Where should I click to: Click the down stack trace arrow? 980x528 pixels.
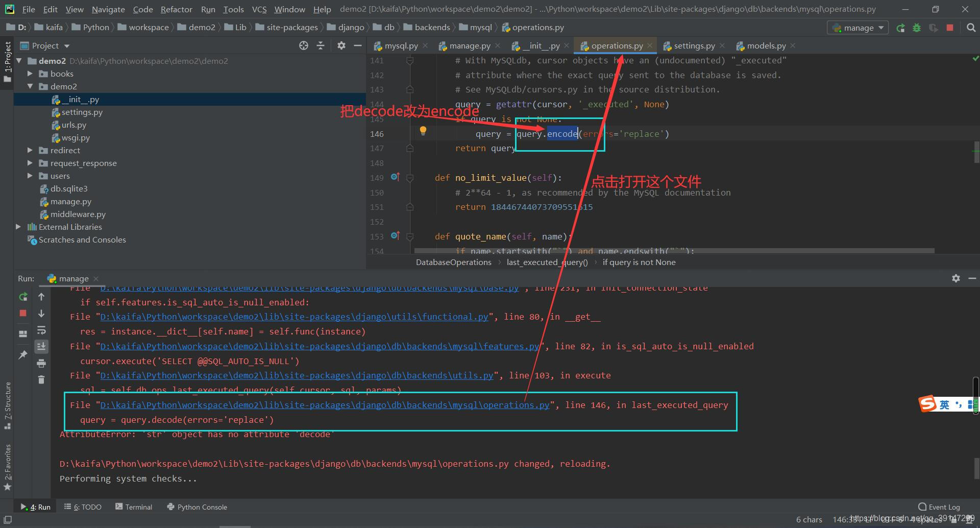point(41,314)
